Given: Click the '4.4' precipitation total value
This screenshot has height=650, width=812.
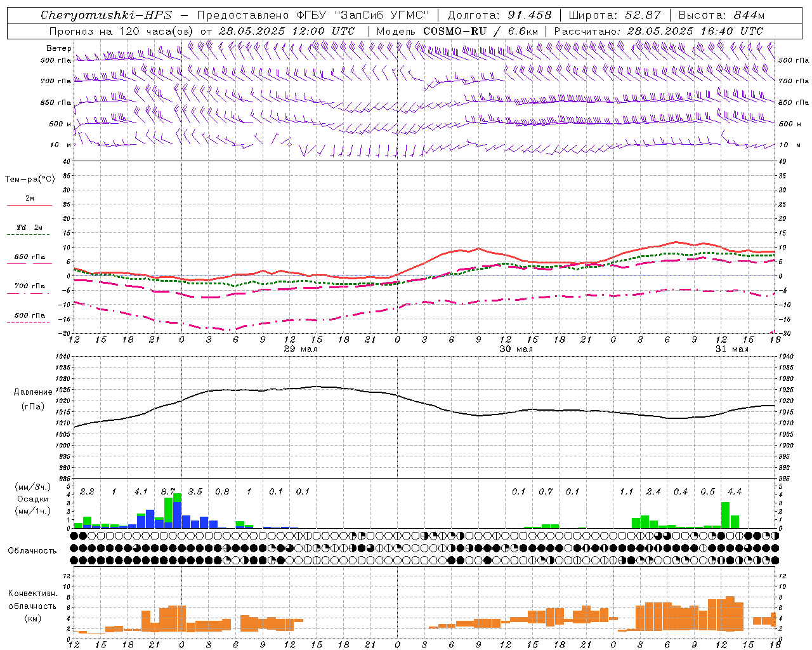Looking at the screenshot, I should tap(735, 492).
